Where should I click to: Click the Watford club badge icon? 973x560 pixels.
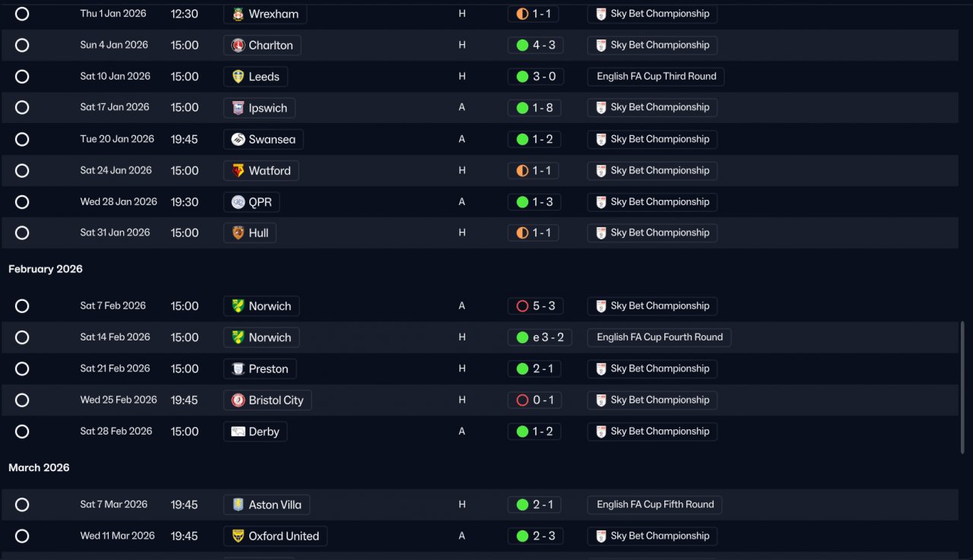(x=238, y=170)
